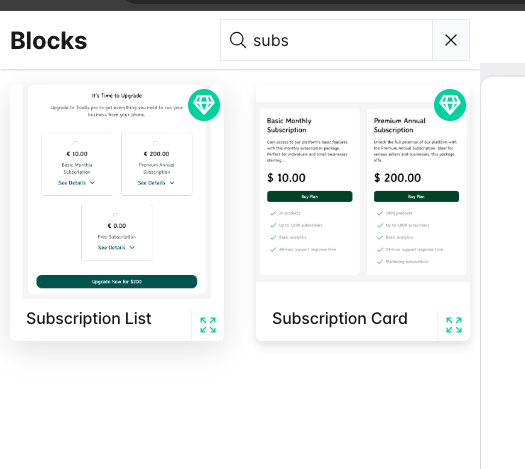
Task: Click Buy Plan under $200.00 price
Action: [416, 197]
